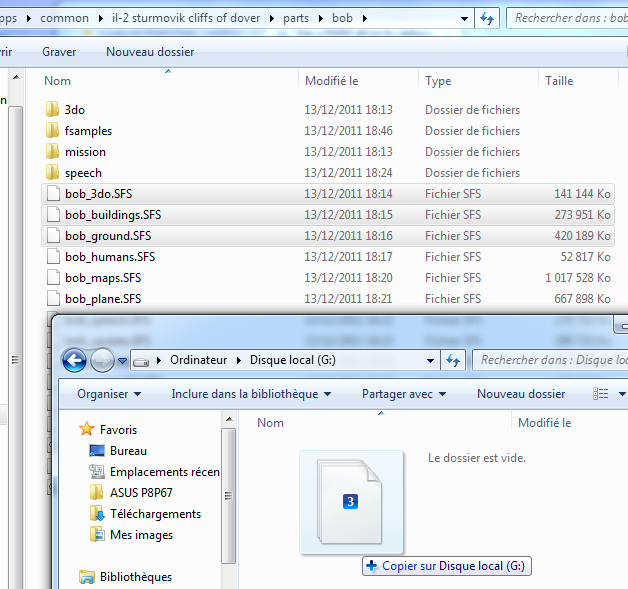Viewport: 628px width, 589px height.
Task: Click the bob_maps.SFS file icon
Action: [53, 277]
